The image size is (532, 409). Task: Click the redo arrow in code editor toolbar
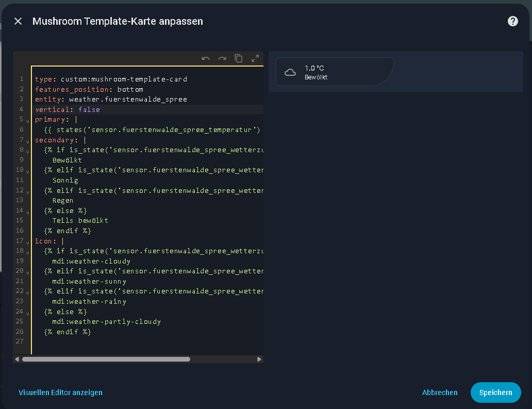(x=222, y=58)
